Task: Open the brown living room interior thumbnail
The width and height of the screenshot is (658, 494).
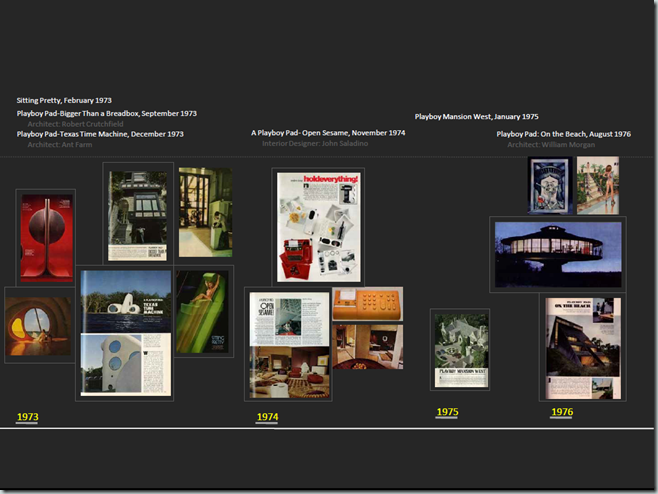Action: (368, 347)
